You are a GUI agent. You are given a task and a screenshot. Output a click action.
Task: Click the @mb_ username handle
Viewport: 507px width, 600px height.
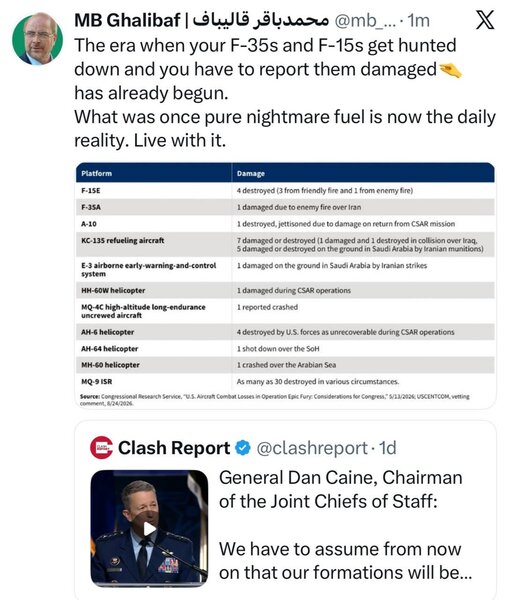pos(365,20)
